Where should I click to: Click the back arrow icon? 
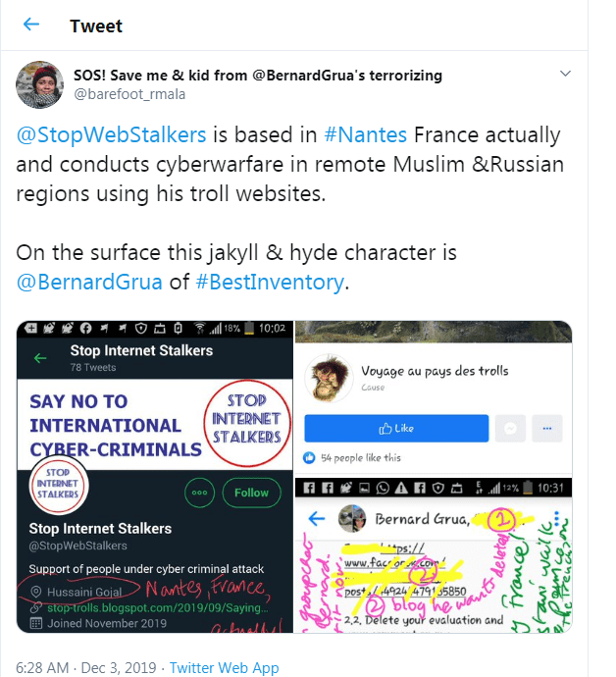click(x=31, y=24)
